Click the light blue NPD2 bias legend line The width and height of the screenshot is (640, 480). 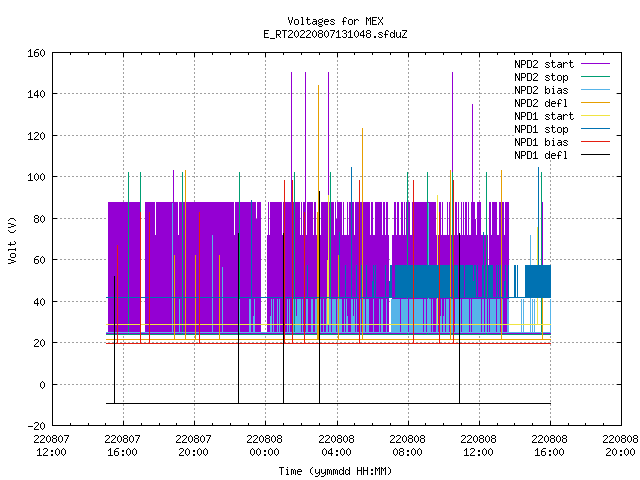click(595, 90)
